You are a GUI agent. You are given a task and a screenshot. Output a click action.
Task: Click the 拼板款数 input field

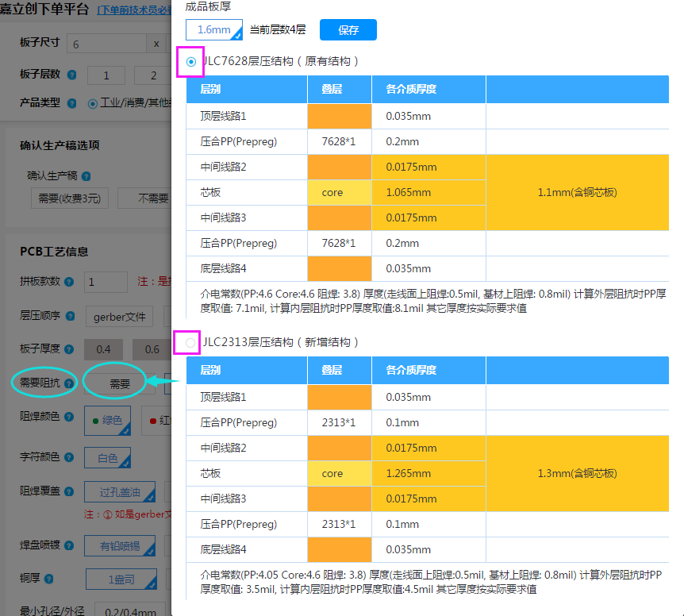[106, 282]
